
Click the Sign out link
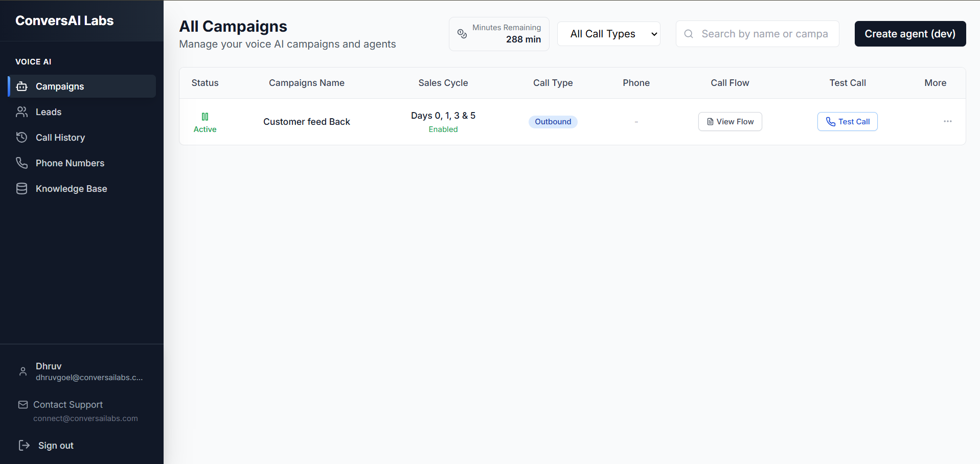click(x=56, y=446)
